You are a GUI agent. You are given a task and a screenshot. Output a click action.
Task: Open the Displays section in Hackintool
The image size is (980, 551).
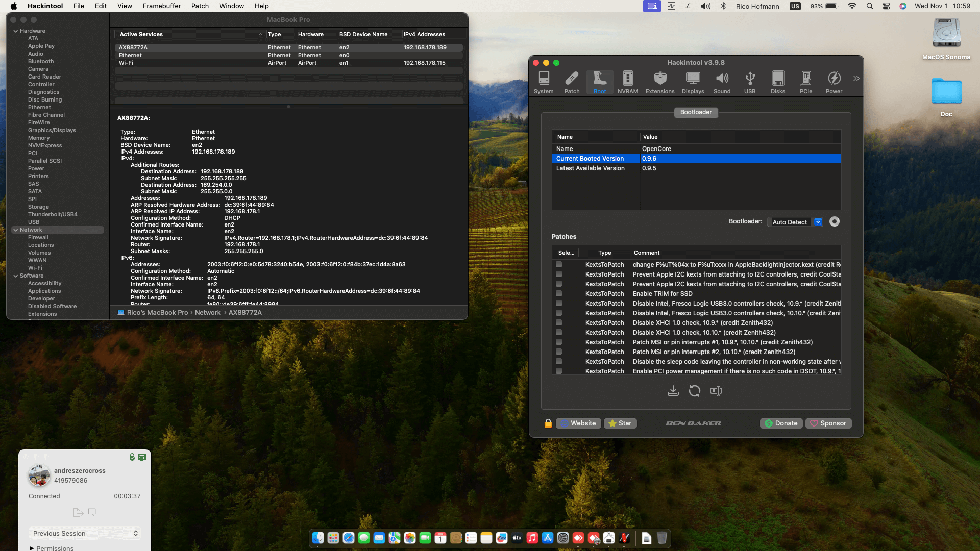[693, 82]
